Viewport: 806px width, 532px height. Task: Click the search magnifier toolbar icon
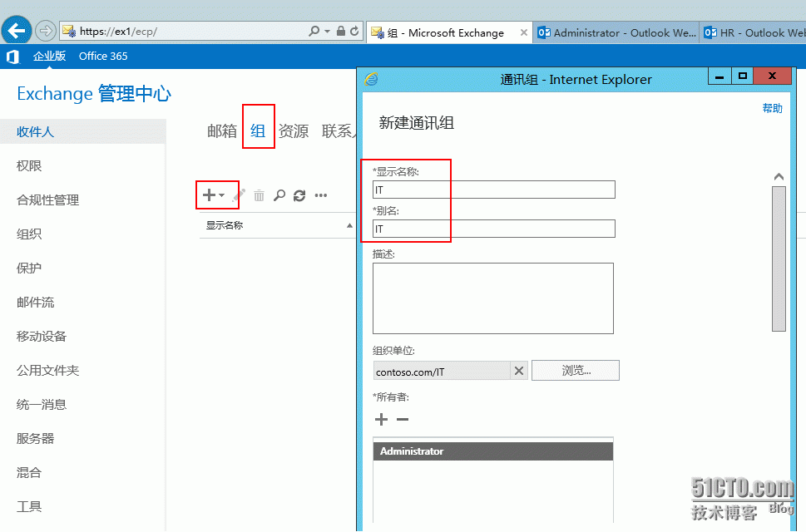pyautogui.click(x=279, y=195)
